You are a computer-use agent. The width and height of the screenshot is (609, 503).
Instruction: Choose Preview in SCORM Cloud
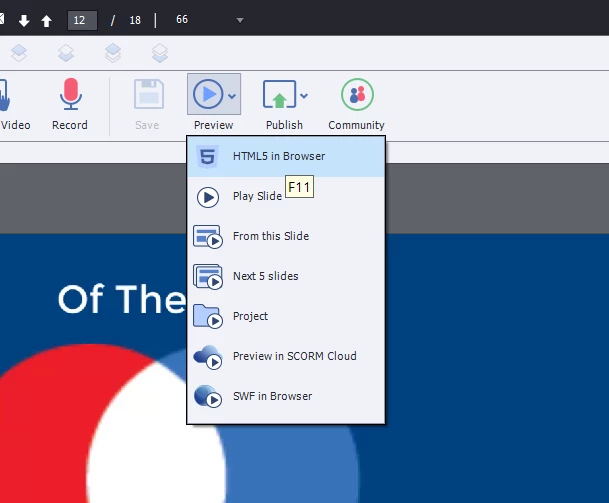(286, 356)
